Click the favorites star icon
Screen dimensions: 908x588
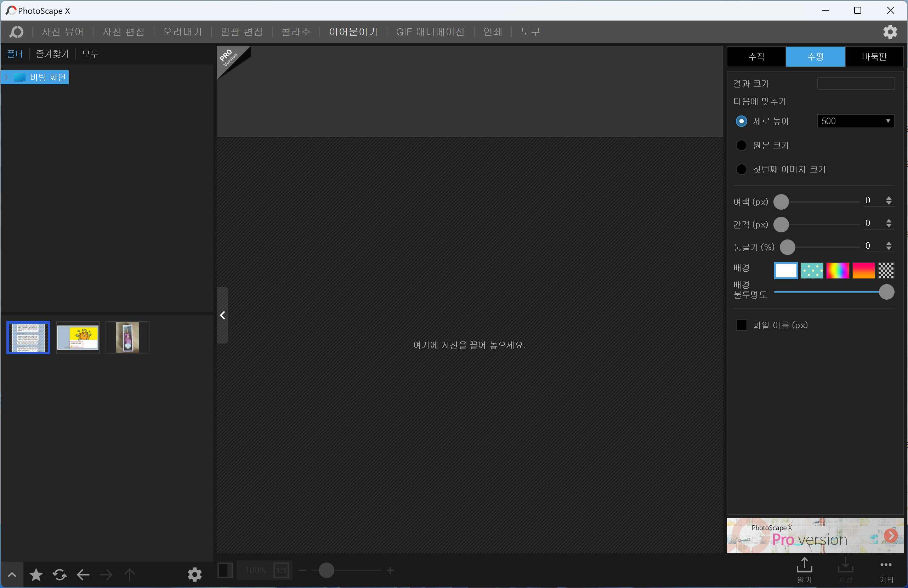tap(36, 574)
